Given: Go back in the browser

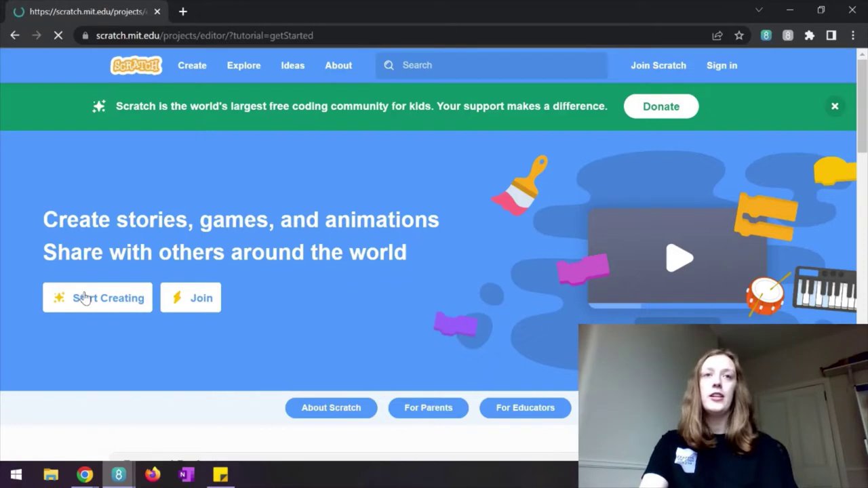Looking at the screenshot, I should pyautogui.click(x=15, y=35).
